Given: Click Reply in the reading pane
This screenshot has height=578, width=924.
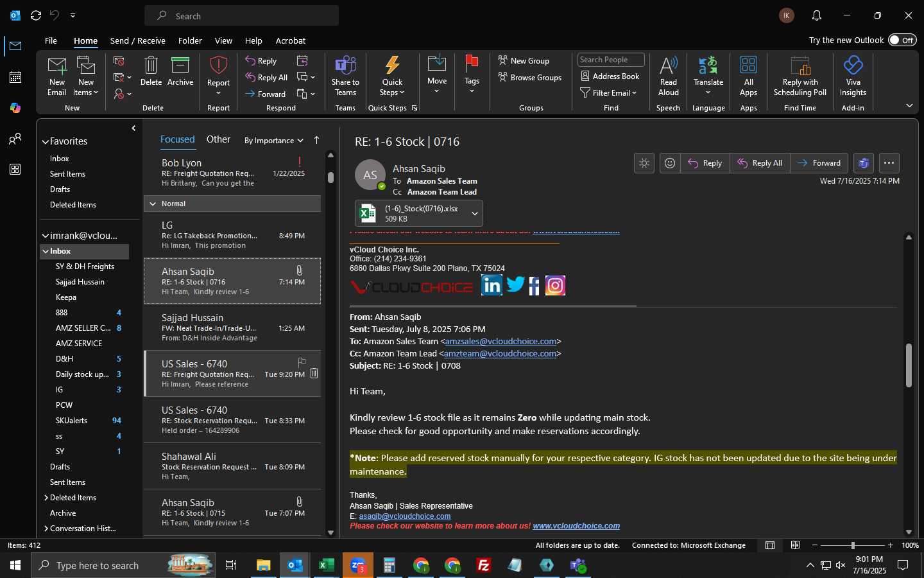Looking at the screenshot, I should point(705,163).
